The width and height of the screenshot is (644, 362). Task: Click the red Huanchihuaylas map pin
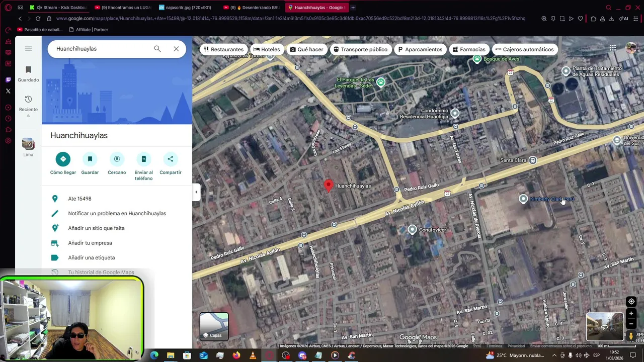click(329, 186)
